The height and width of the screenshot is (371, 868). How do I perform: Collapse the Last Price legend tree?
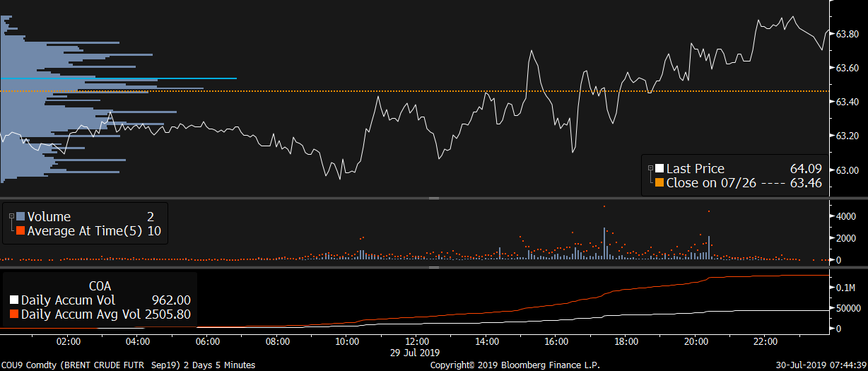click(x=650, y=168)
